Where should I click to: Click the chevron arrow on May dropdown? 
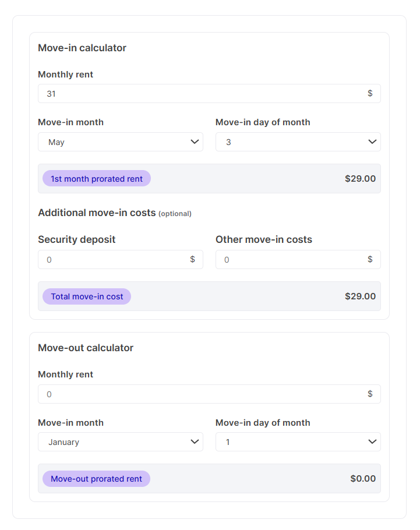pyautogui.click(x=195, y=142)
